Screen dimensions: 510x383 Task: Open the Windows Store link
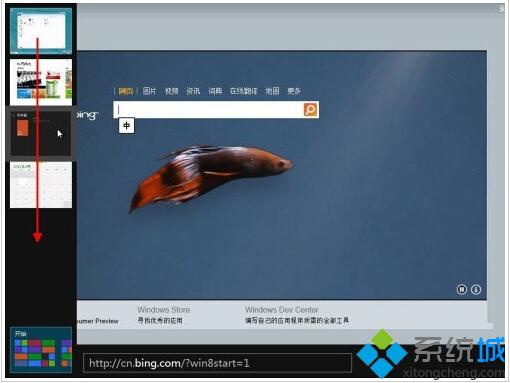point(164,310)
